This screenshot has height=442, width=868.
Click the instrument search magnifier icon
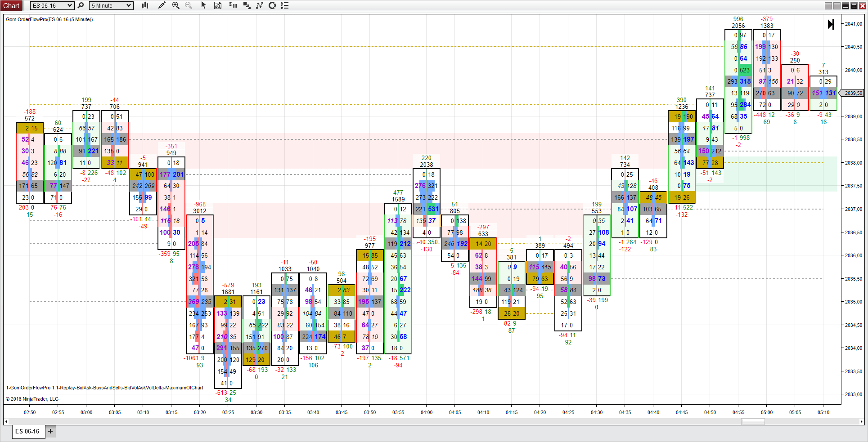point(81,5)
